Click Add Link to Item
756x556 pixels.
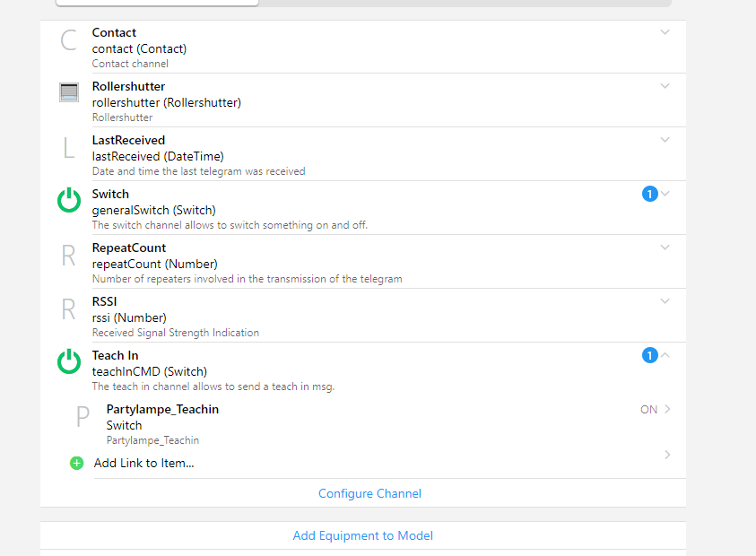(x=144, y=464)
